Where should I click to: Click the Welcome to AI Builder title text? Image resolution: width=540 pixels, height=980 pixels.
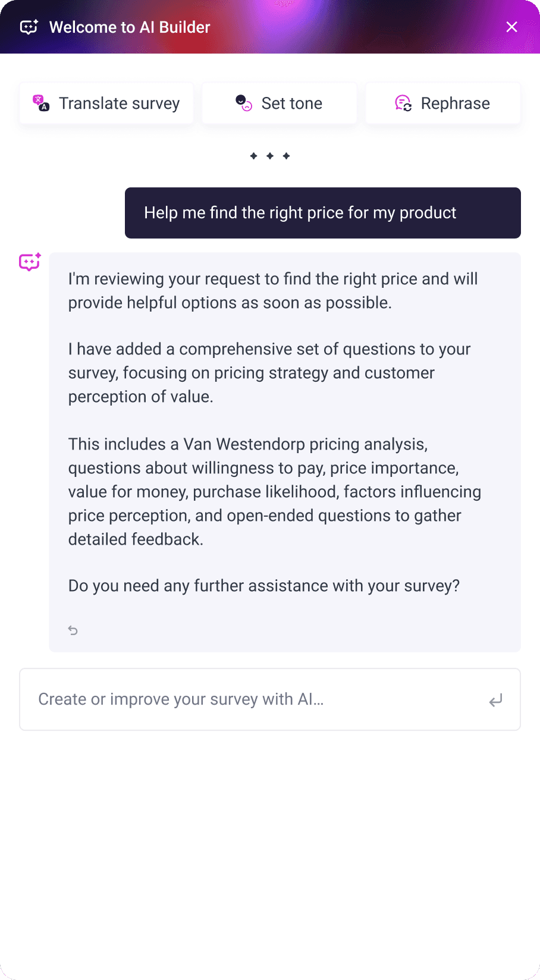click(x=130, y=27)
